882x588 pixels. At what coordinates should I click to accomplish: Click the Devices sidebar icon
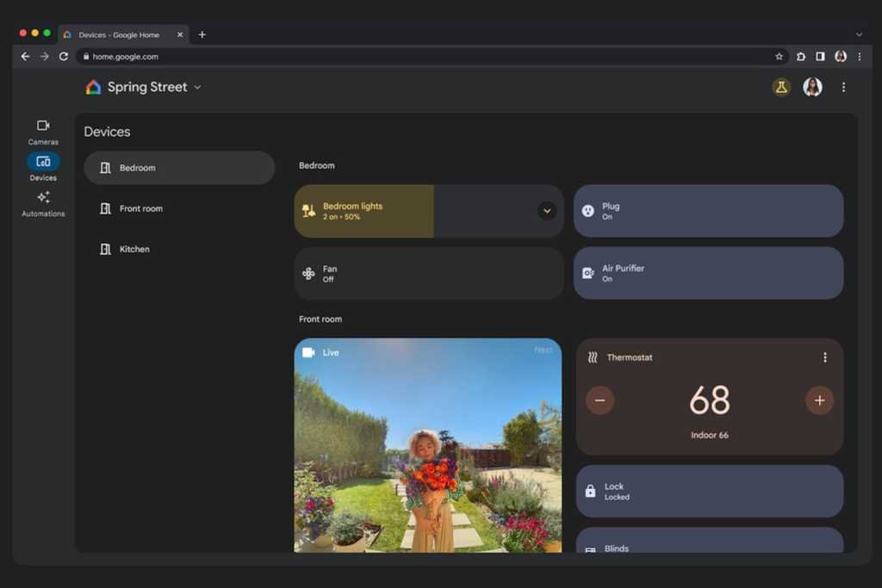point(43,162)
